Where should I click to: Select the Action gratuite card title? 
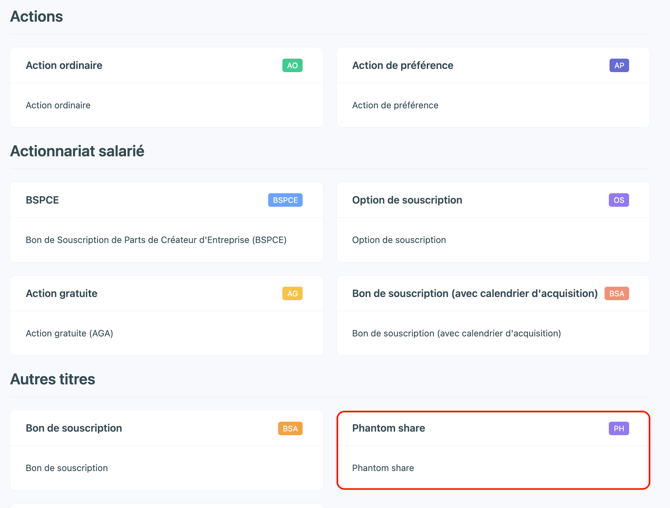62,294
